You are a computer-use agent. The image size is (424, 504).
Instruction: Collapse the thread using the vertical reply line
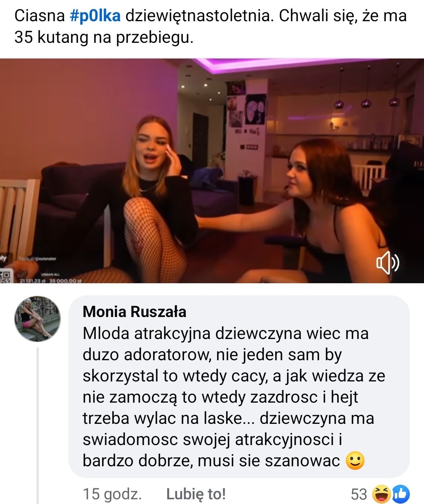click(x=38, y=424)
